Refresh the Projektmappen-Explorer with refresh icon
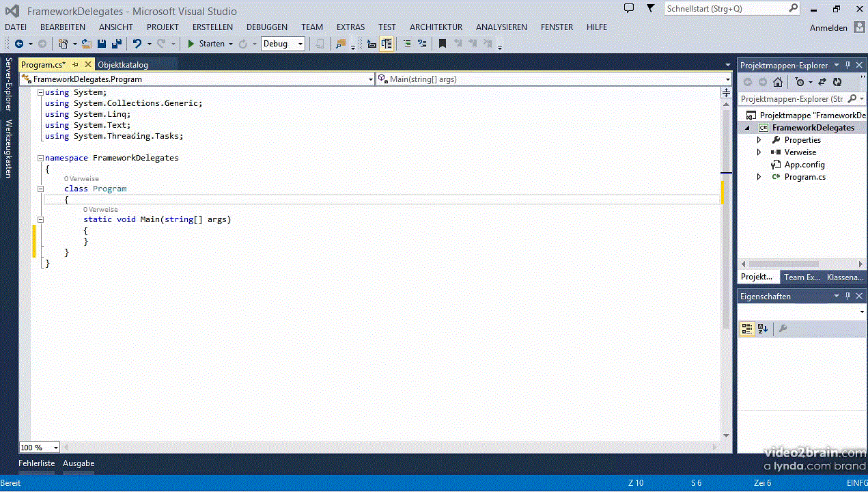The height and width of the screenshot is (492, 868). [837, 82]
